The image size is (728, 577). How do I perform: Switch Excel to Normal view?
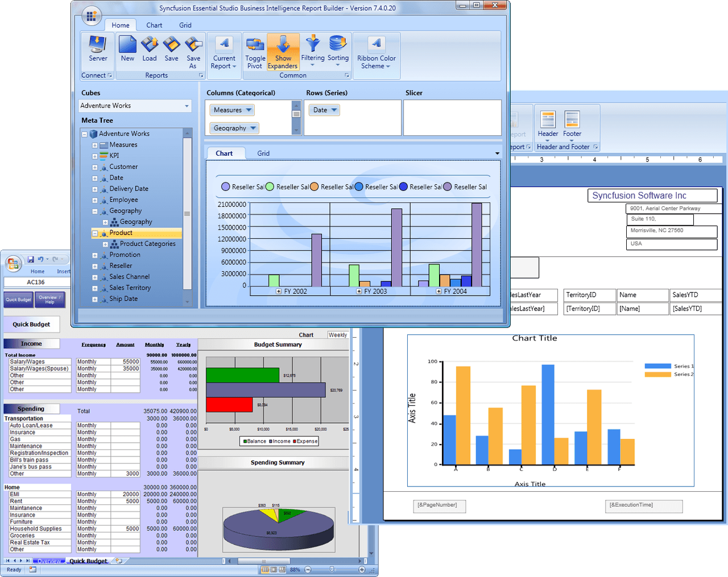265,569
